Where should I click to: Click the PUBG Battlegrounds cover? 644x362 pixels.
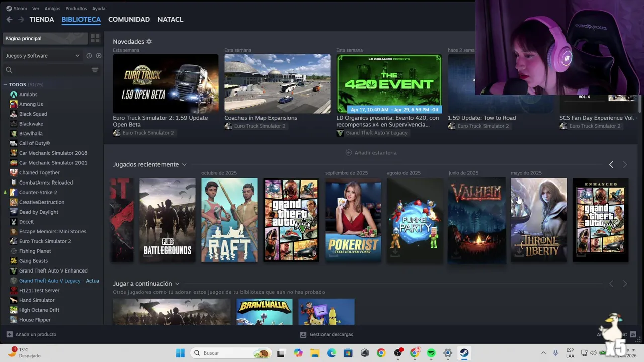(167, 220)
